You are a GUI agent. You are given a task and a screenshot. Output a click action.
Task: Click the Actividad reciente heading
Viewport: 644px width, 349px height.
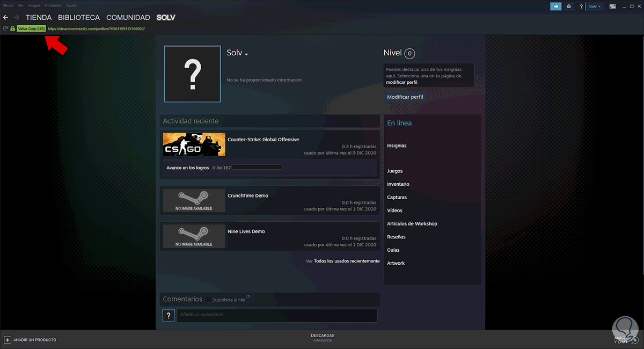click(191, 121)
